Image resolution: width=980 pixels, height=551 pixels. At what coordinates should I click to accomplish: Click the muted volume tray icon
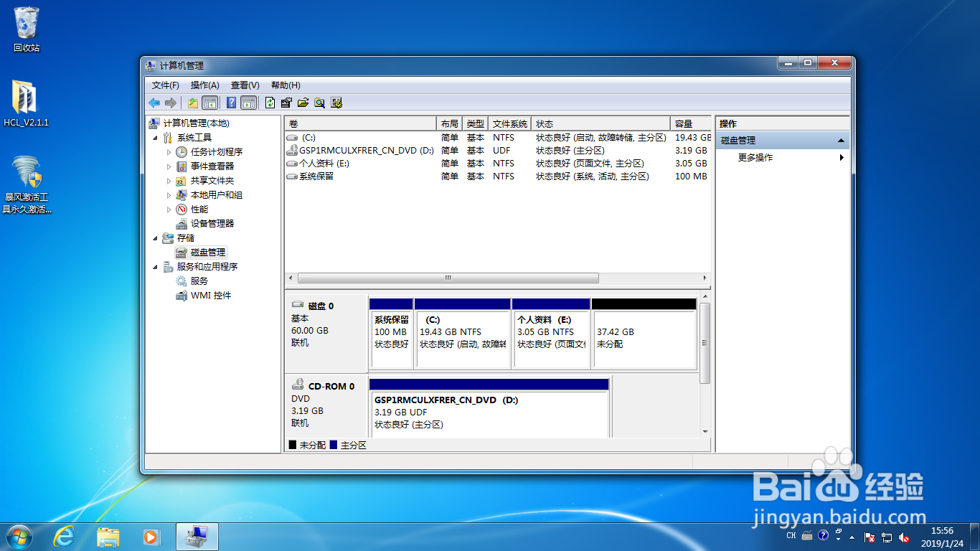click(x=904, y=536)
